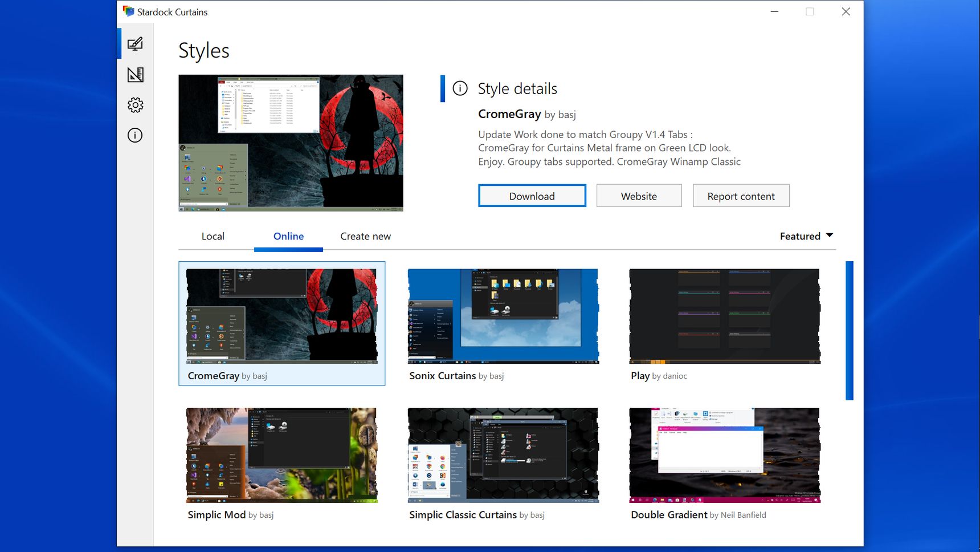Viewport: 980px width, 552px height.
Task: Download the CromeGray style
Action: (x=532, y=196)
